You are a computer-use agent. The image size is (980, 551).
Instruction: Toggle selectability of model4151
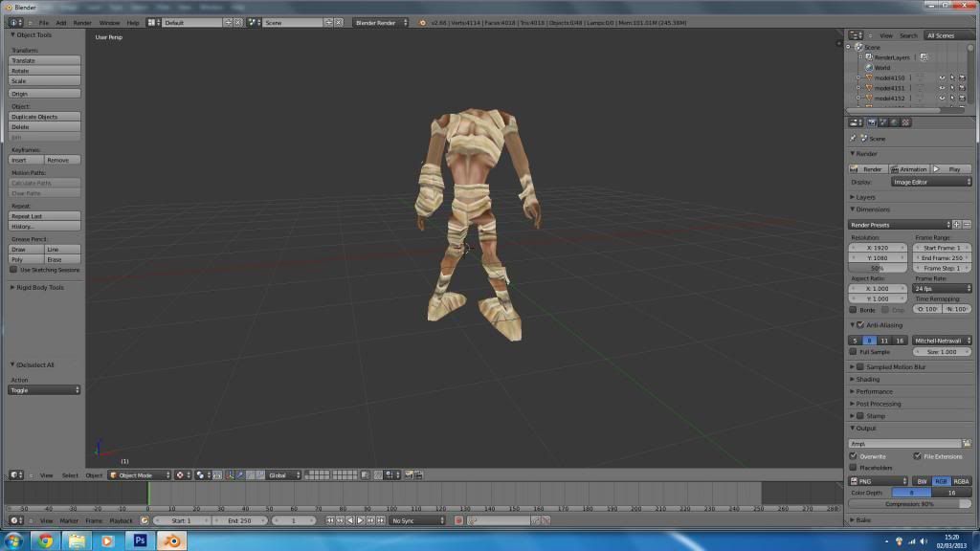click(x=952, y=88)
